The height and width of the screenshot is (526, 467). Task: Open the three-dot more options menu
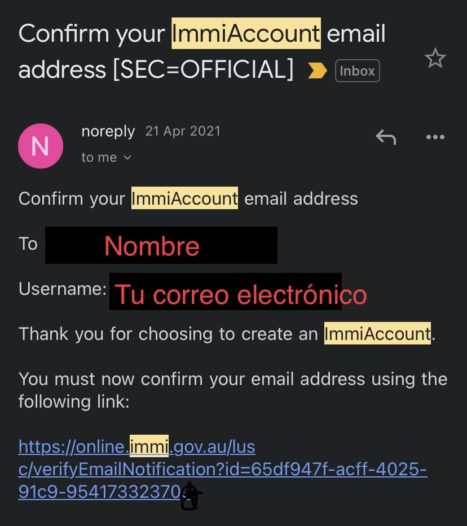click(x=435, y=137)
